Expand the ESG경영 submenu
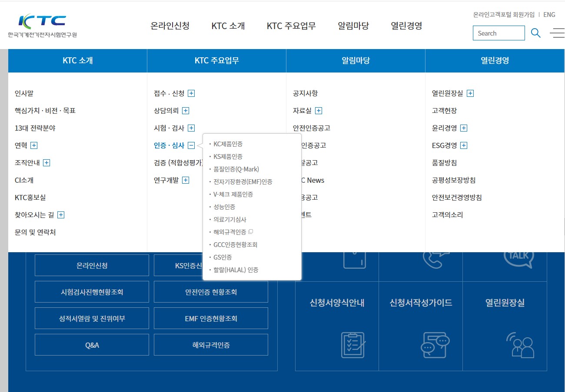The image size is (565, 392). [464, 145]
